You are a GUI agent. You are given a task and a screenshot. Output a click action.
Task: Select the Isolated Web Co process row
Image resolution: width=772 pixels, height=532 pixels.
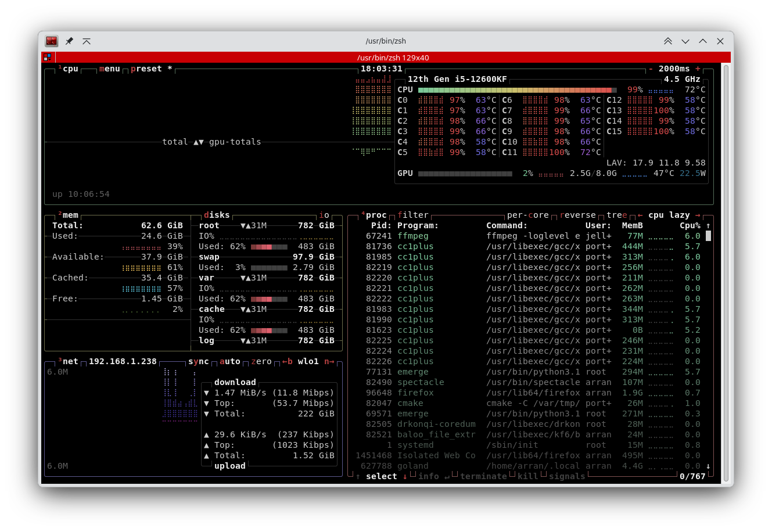point(529,455)
